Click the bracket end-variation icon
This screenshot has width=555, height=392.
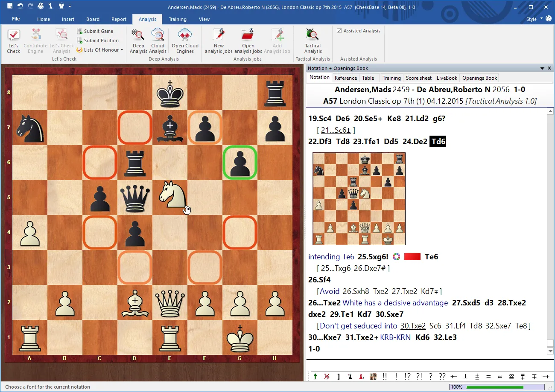[x=339, y=376]
